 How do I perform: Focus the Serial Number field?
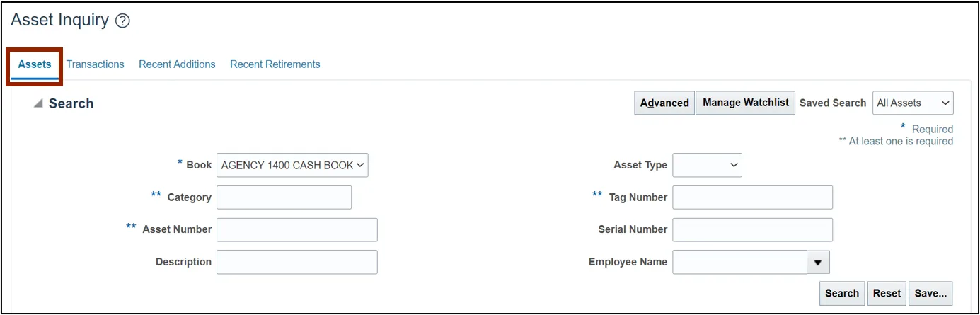tap(752, 229)
